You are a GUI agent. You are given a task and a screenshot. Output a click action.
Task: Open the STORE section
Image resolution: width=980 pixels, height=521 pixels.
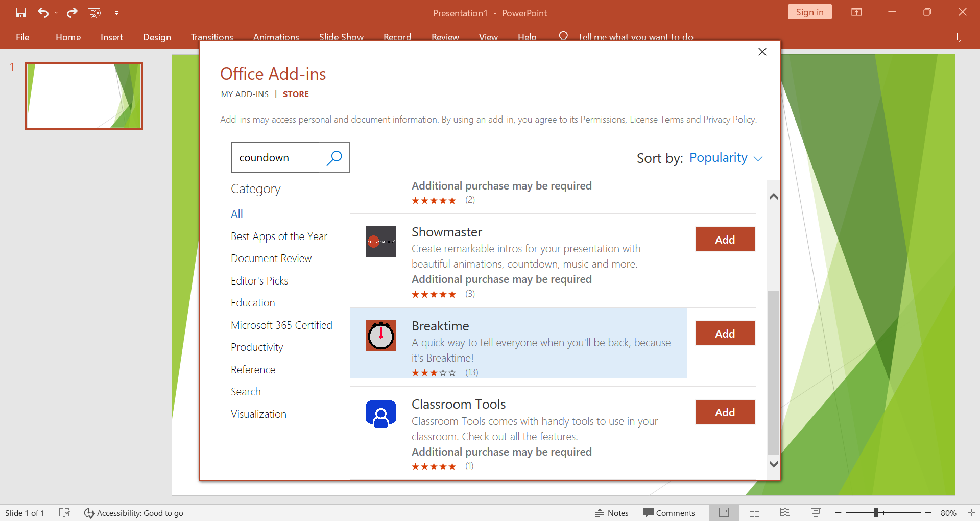pos(296,94)
